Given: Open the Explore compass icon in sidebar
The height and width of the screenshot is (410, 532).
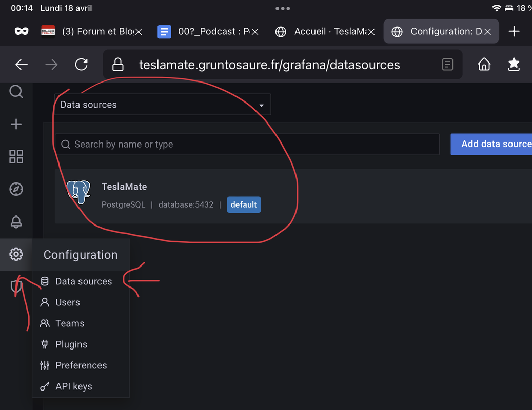Looking at the screenshot, I should [x=16, y=189].
